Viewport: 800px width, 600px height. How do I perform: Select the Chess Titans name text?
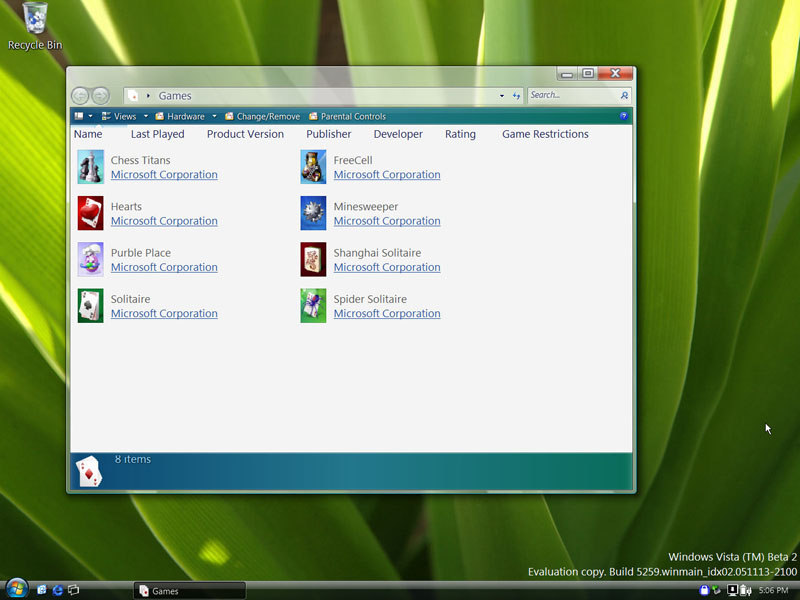coord(141,160)
